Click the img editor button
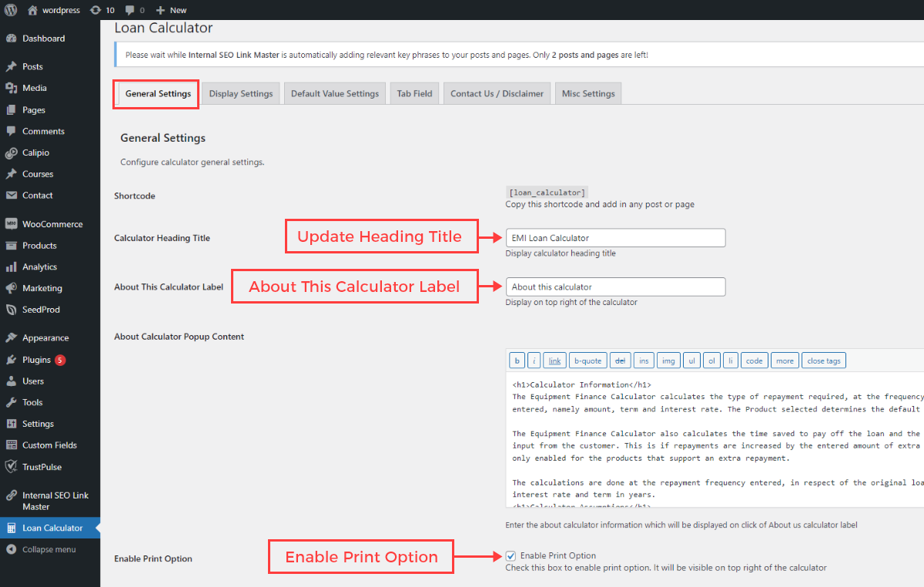Screen dimensions: 924x587 tap(668, 361)
